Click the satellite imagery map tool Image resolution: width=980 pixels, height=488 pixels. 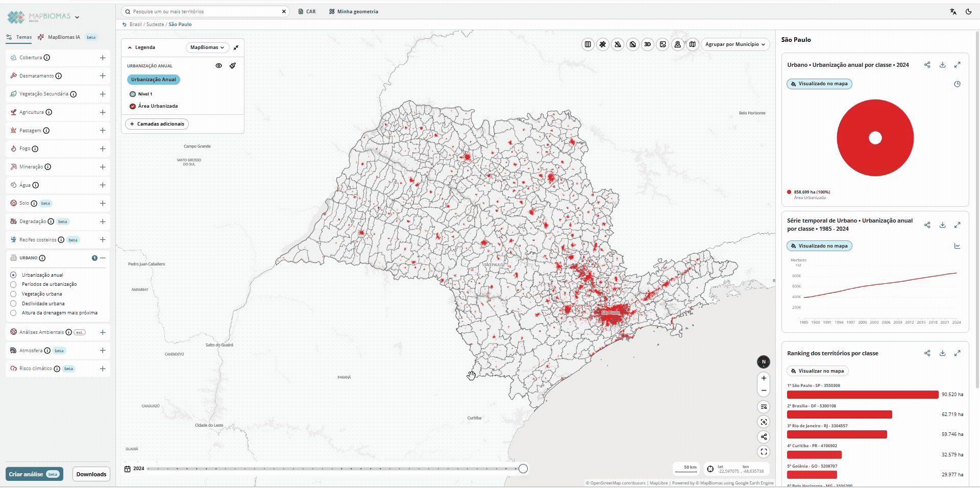(x=603, y=44)
